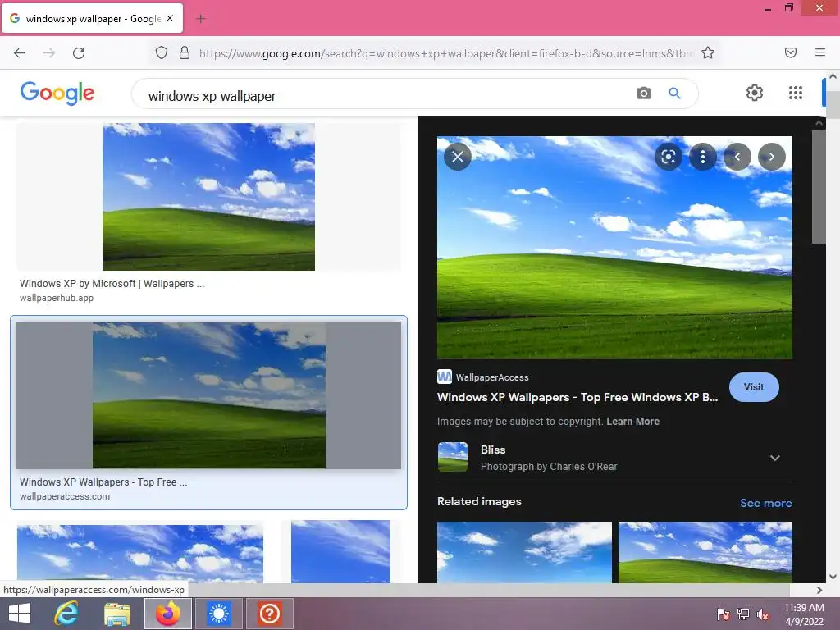Click Windows XP by Microsoft | Wallpapers caption
Viewport: 840px width, 630px height.
pyautogui.click(x=112, y=283)
